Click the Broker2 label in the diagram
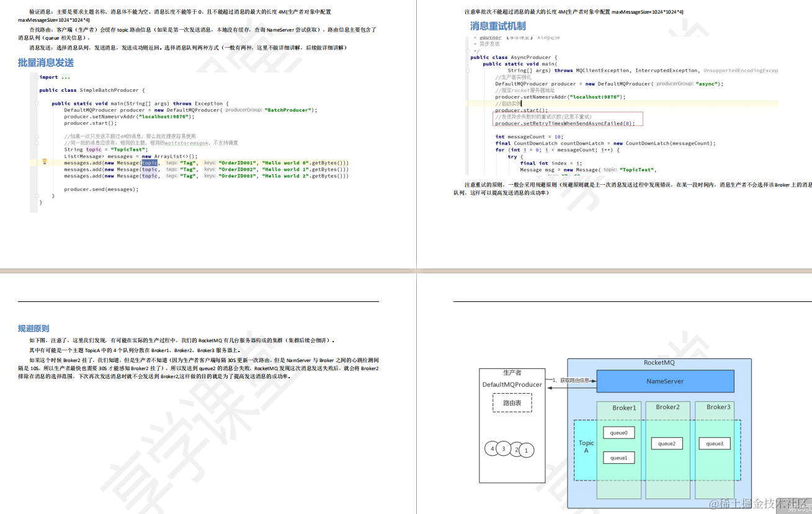This screenshot has height=514, width=812. (667, 407)
